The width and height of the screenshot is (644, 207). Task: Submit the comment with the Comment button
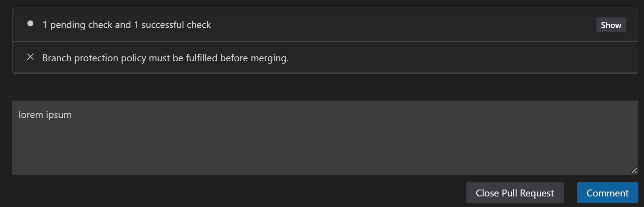click(x=607, y=192)
